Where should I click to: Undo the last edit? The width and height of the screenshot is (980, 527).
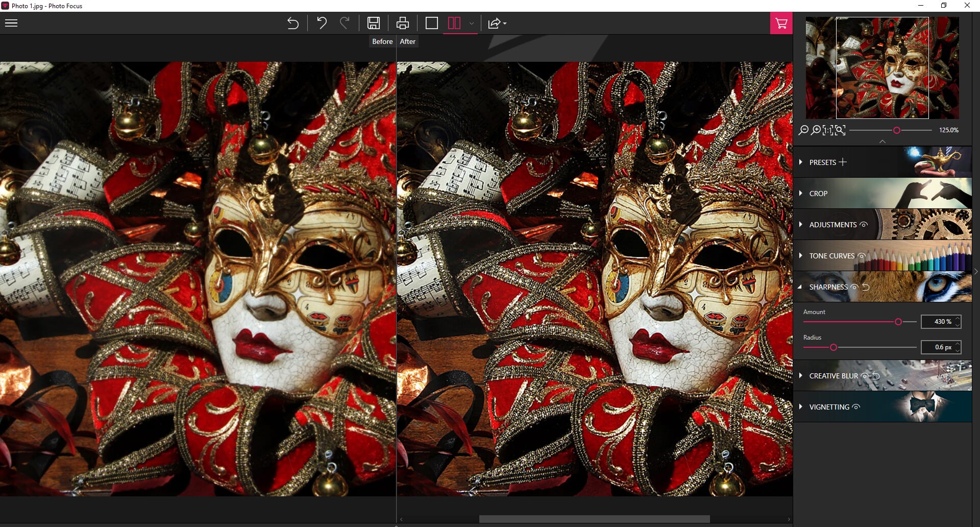pyautogui.click(x=322, y=23)
